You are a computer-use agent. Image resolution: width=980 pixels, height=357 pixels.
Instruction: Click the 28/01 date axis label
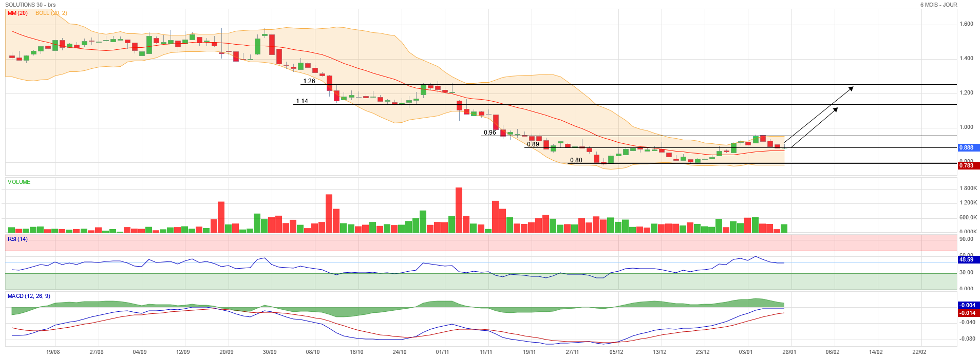pos(789,352)
